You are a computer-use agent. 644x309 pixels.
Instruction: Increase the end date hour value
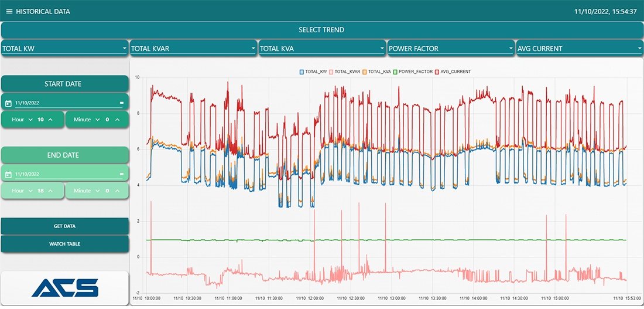click(x=50, y=191)
